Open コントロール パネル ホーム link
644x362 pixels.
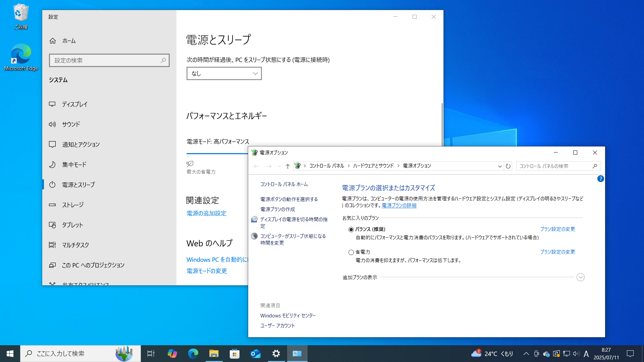284,184
